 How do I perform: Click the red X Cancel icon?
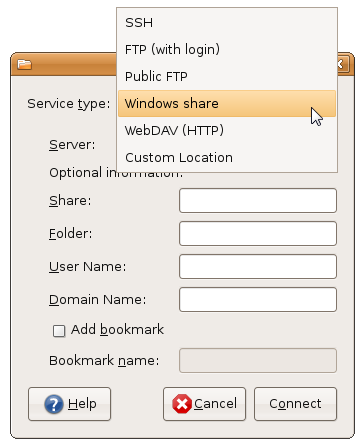coord(182,404)
